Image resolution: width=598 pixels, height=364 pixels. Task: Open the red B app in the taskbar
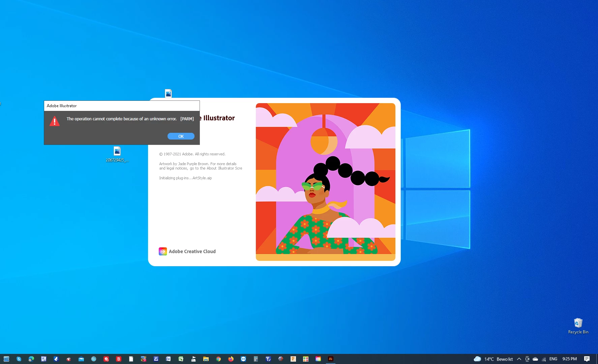coord(119,359)
